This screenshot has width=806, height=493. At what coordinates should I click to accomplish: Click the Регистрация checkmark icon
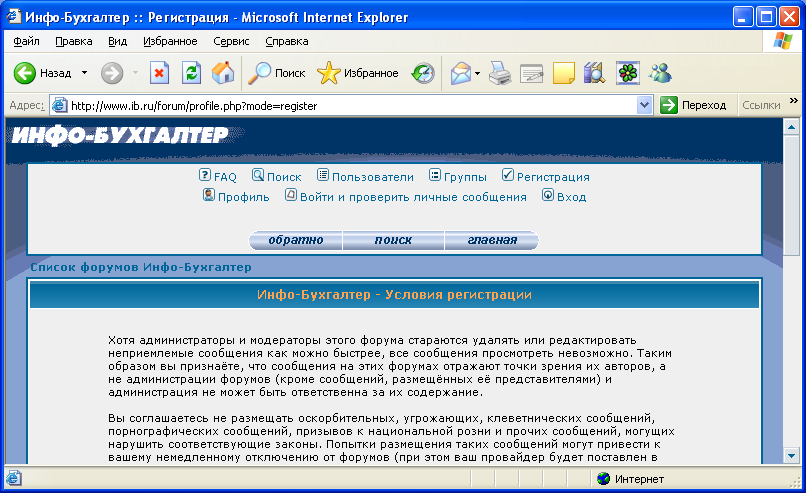508,175
